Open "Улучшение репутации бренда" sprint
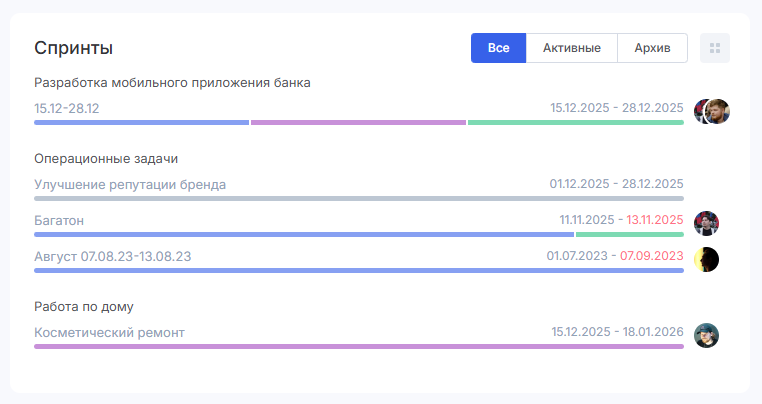This screenshot has width=762, height=404. (x=130, y=184)
